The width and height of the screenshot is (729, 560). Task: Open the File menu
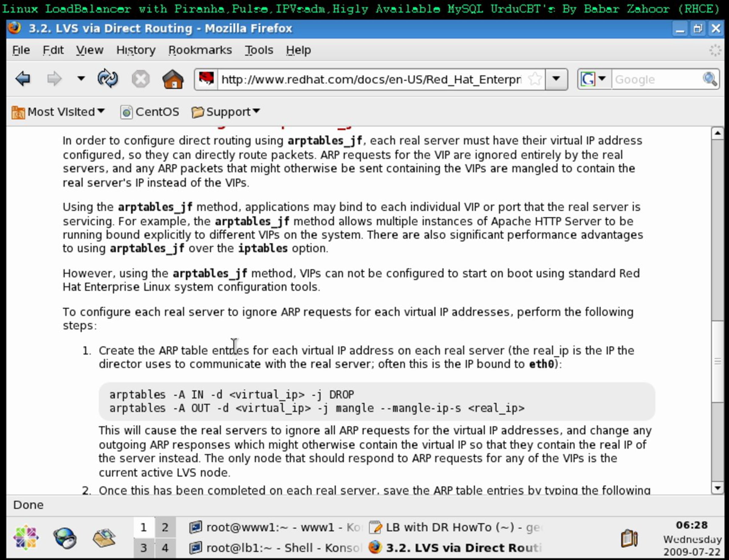pos(21,50)
